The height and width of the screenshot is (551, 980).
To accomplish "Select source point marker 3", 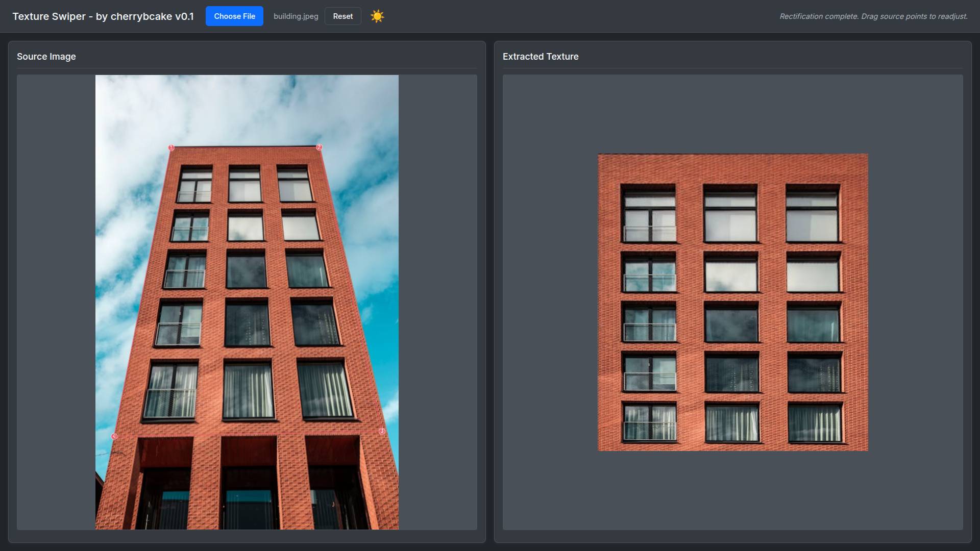I will (x=382, y=431).
